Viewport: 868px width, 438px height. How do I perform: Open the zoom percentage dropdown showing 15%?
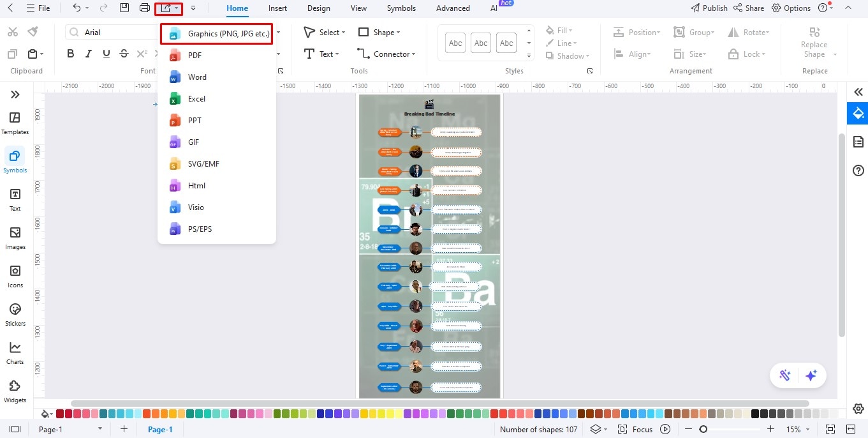(798, 430)
